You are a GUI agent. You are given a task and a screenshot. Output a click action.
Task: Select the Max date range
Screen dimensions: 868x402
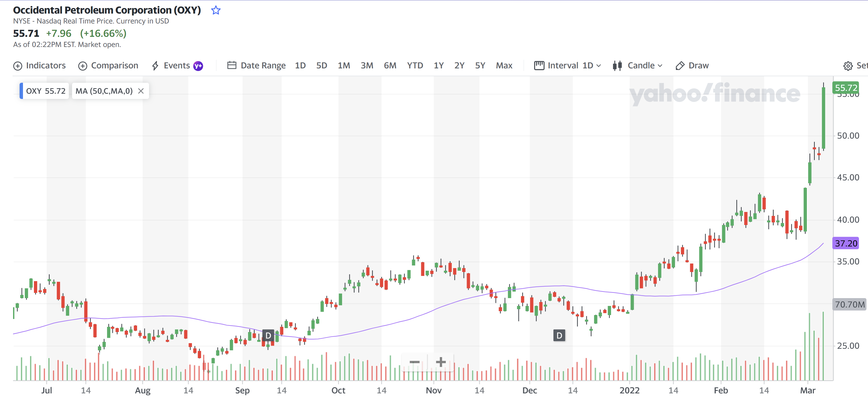[504, 65]
